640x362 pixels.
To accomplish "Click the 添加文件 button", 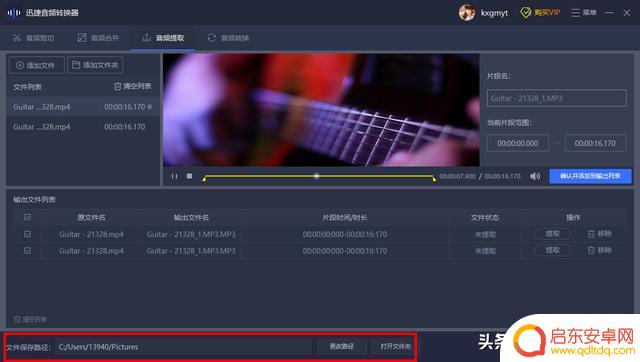I will tap(36, 65).
